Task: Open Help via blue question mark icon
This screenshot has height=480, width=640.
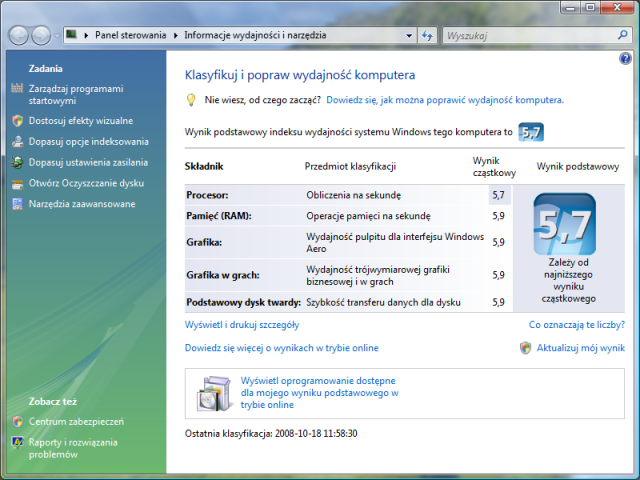Action: 625,59
